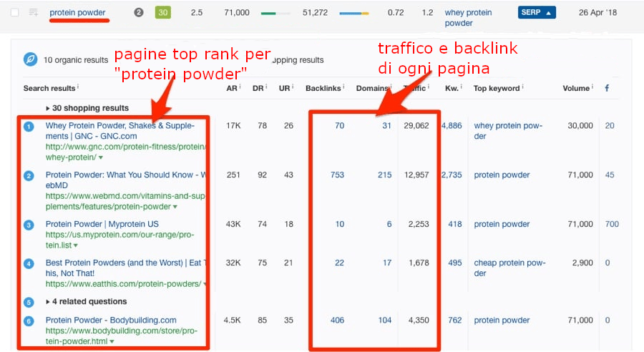644x352 pixels.
Task: Tick the checkbox for protein powder row
Action: (15, 12)
